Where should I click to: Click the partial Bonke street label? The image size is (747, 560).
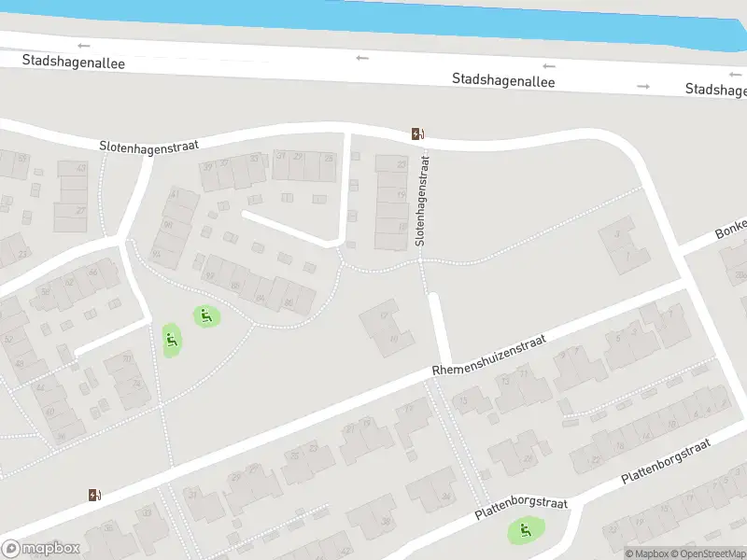tap(731, 229)
